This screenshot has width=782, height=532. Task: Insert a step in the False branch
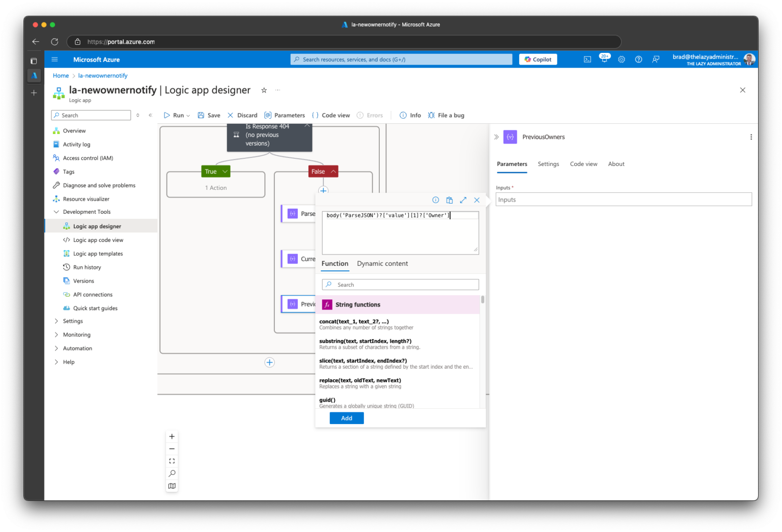coord(323,190)
